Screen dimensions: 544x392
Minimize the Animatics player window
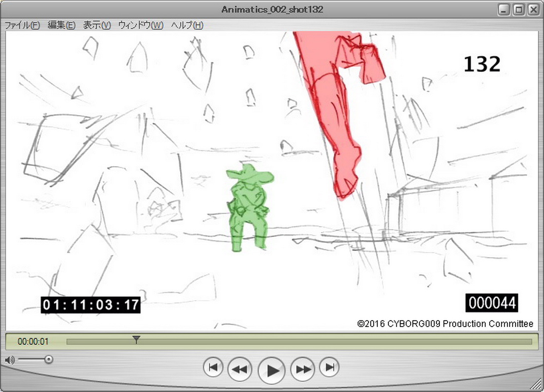(x=504, y=9)
